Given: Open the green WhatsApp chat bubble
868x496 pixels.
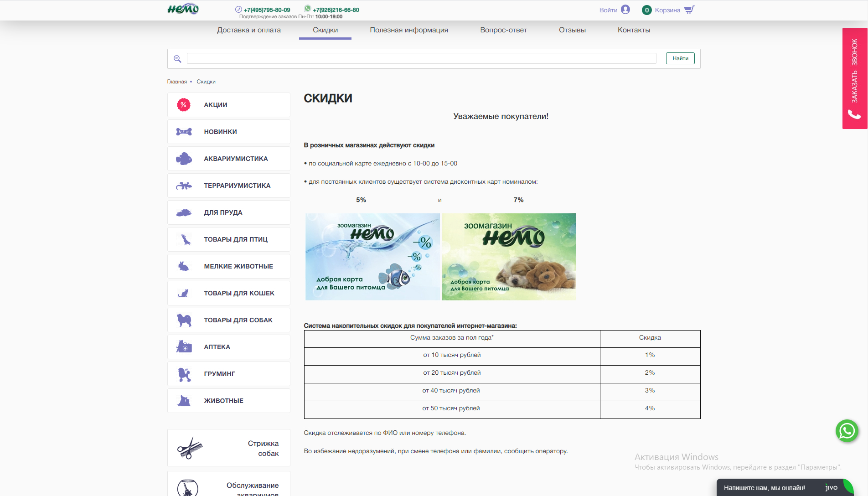Looking at the screenshot, I should [847, 431].
